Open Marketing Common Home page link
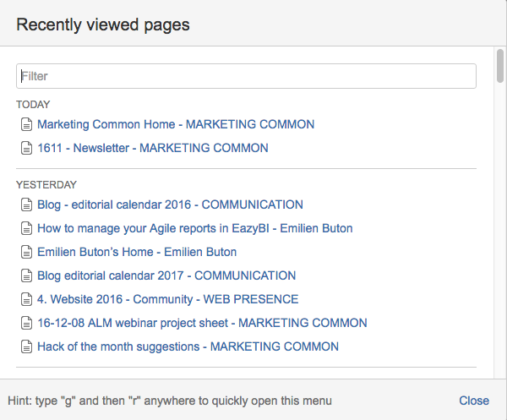 click(176, 124)
